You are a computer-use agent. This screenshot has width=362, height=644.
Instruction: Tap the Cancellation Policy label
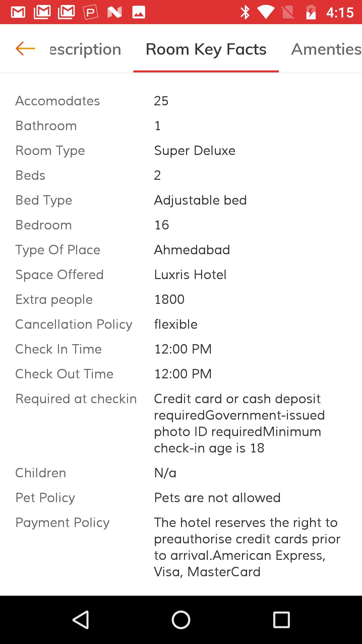click(x=74, y=324)
